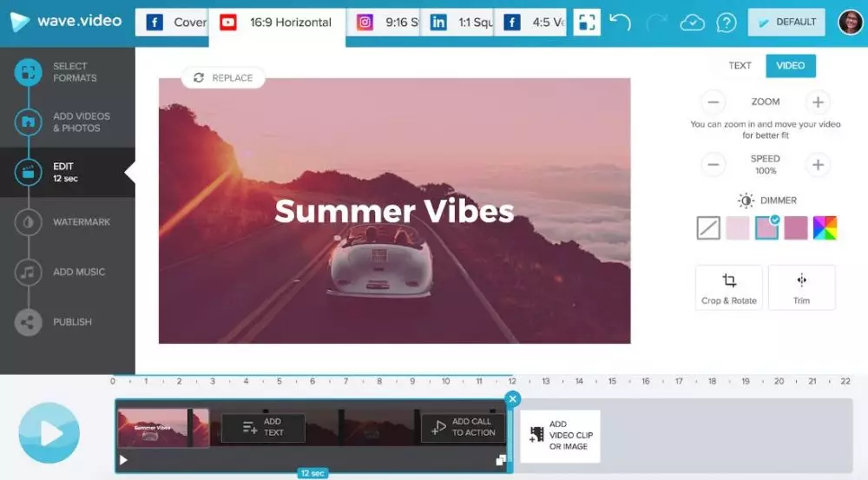Open Crop & Rotate tool
Screen dimensions: 868x480
[729, 287]
